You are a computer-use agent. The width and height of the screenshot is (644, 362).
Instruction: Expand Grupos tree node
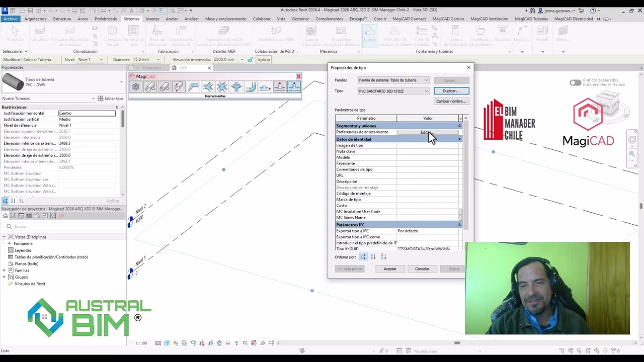[x=4, y=277]
